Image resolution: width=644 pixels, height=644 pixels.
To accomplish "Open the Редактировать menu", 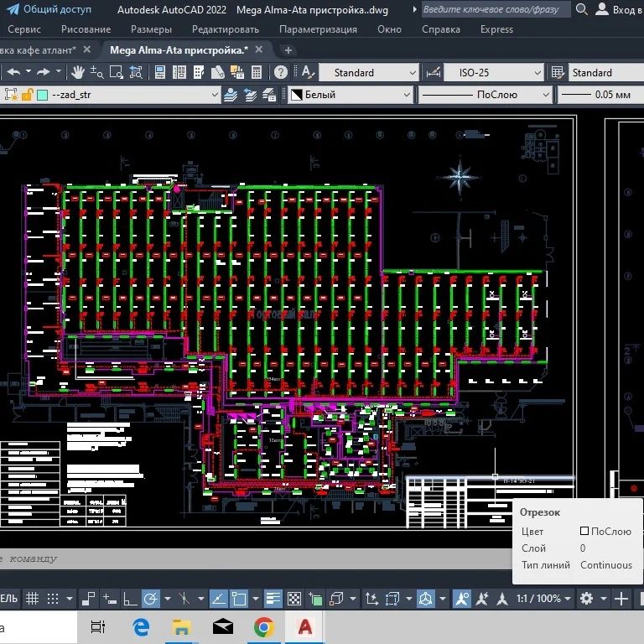I will click(226, 29).
